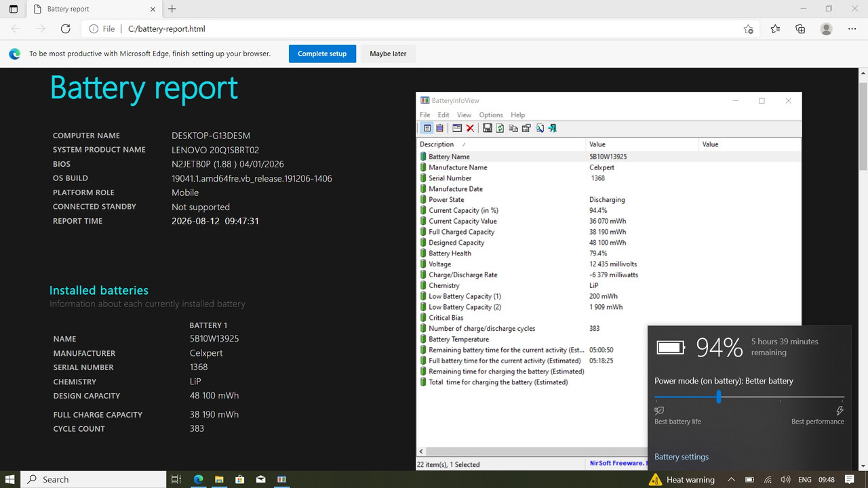Click the NirSoft Freeware link in status bar
868x488 pixels.
coord(617,464)
